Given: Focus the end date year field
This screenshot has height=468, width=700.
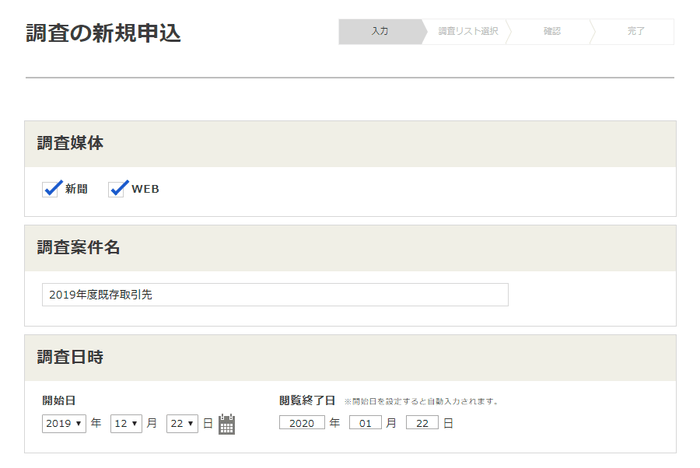Looking at the screenshot, I should pyautogui.click(x=302, y=423).
